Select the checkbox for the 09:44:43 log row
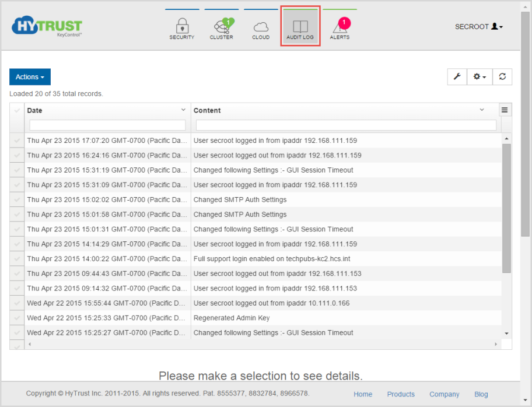The height and width of the screenshot is (407, 532). point(17,273)
